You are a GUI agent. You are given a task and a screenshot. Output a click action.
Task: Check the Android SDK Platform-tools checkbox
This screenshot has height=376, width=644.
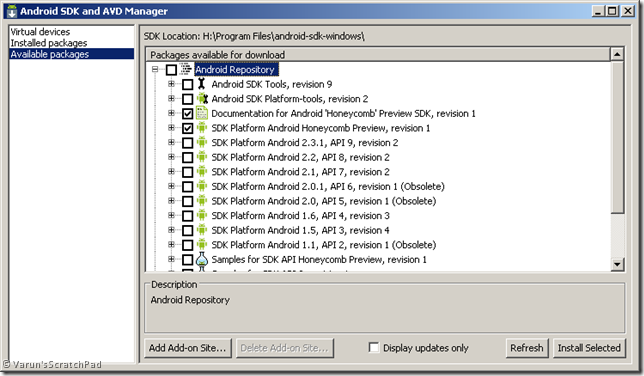point(187,99)
